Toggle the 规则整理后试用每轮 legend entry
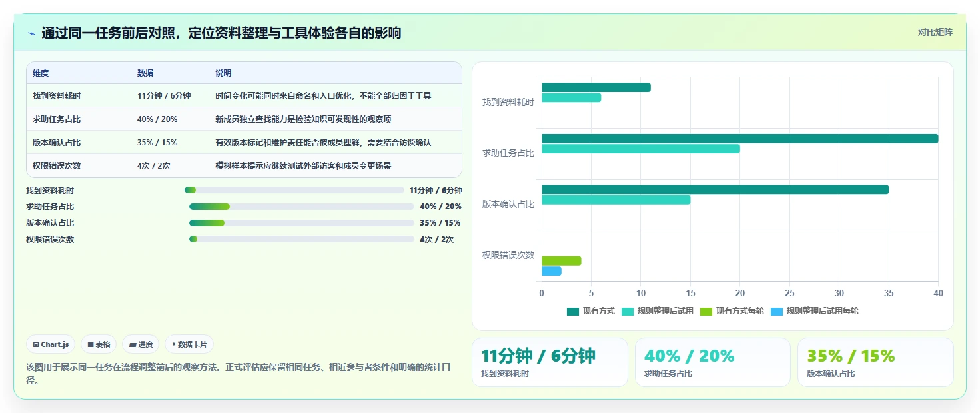 coord(815,311)
